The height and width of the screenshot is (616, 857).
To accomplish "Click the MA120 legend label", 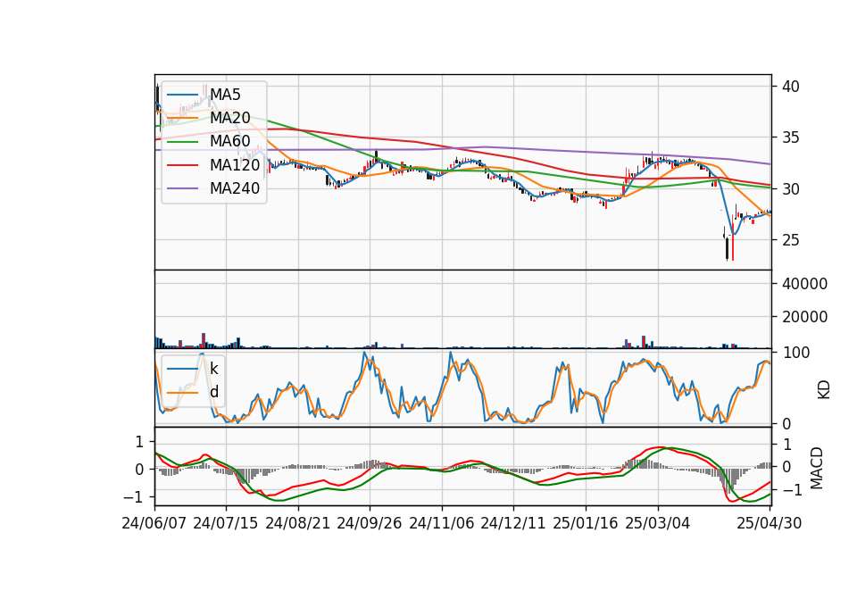I will 235,164.
